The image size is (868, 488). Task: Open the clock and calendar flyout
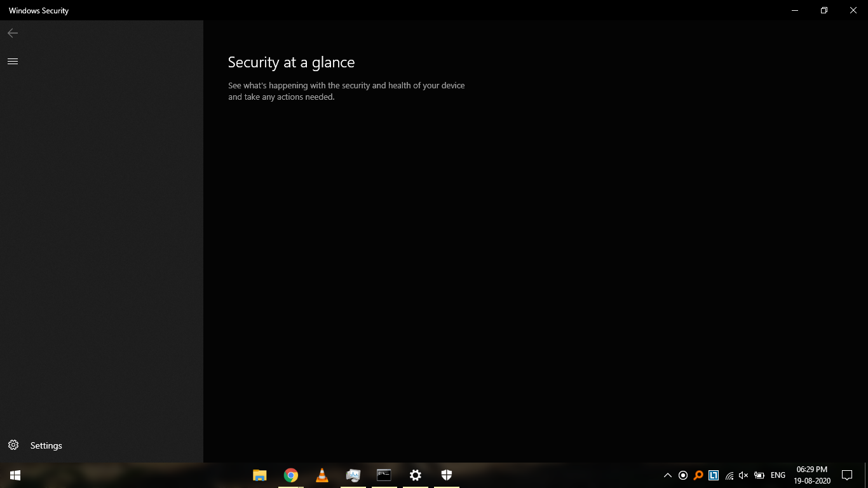pos(812,475)
